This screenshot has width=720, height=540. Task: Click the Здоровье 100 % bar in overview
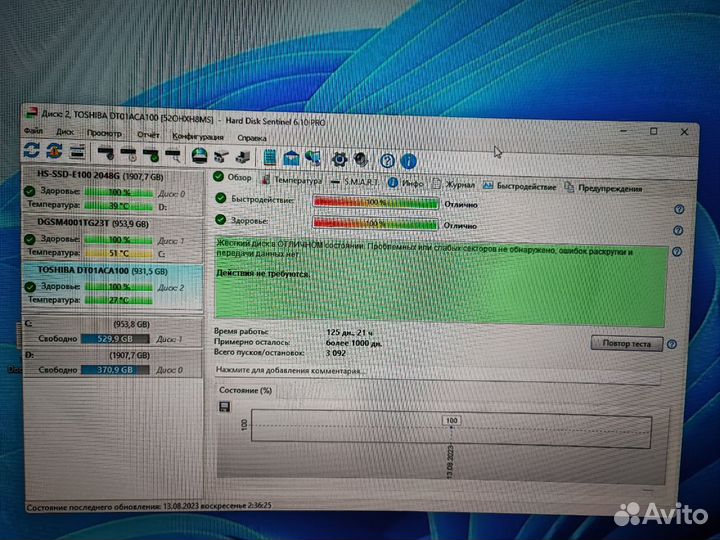[x=375, y=223]
